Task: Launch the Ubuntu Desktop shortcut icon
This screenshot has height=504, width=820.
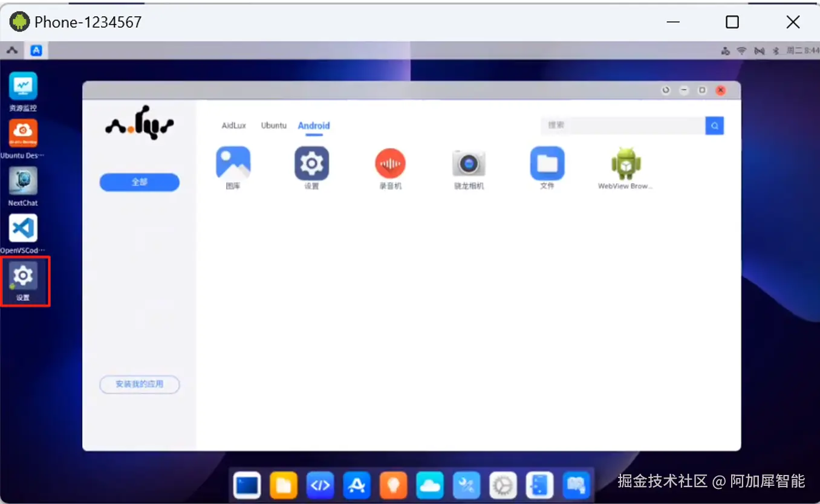Action: point(23,134)
